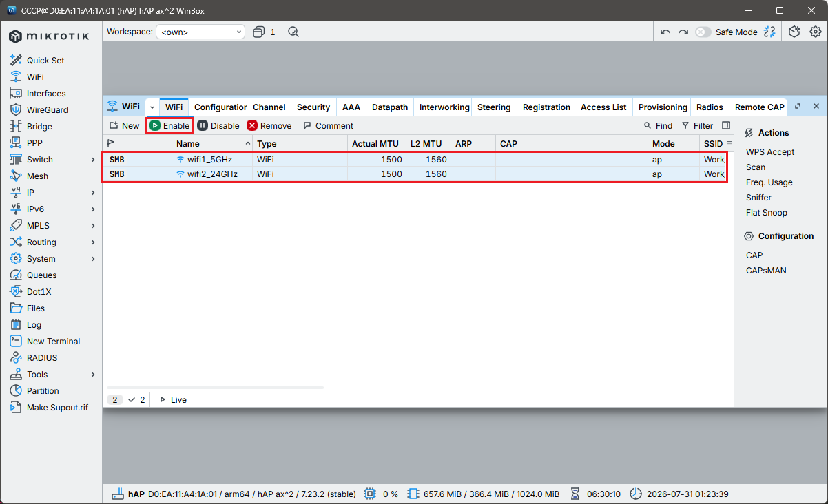Viewport: 828px width, 504px height.
Task: Click the New button
Action: point(124,125)
